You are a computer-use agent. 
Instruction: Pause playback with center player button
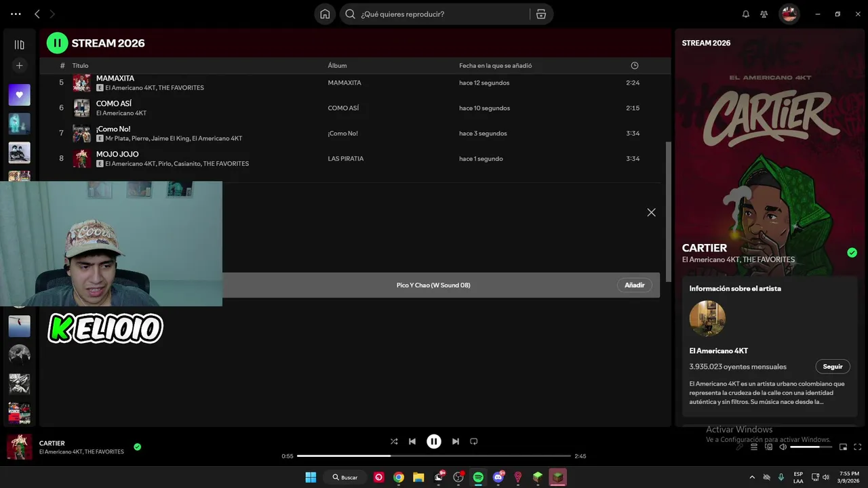point(434,441)
